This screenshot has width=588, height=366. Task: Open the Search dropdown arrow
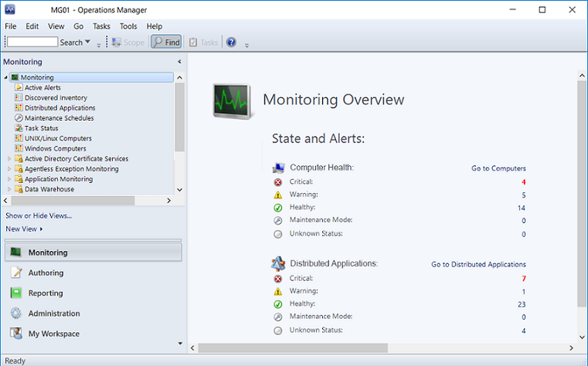click(x=87, y=42)
